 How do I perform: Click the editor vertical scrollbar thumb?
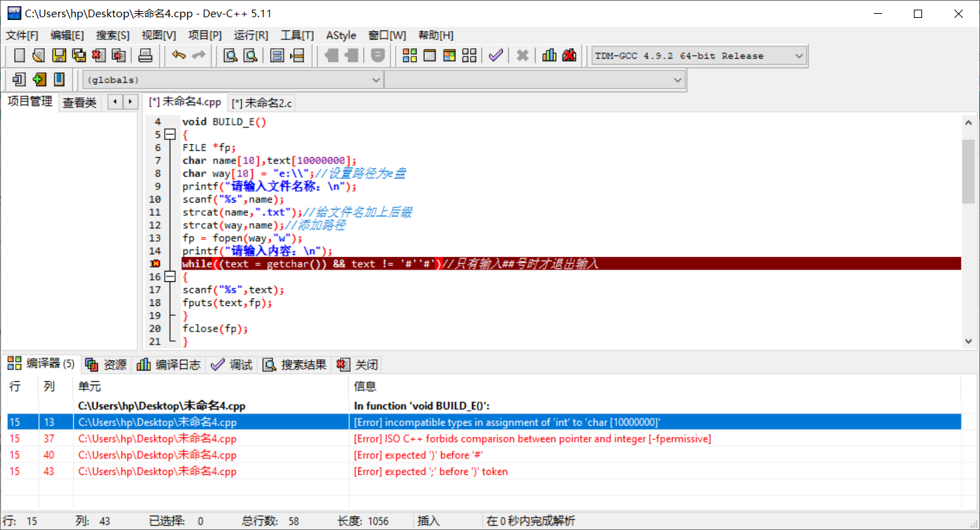pos(968,172)
